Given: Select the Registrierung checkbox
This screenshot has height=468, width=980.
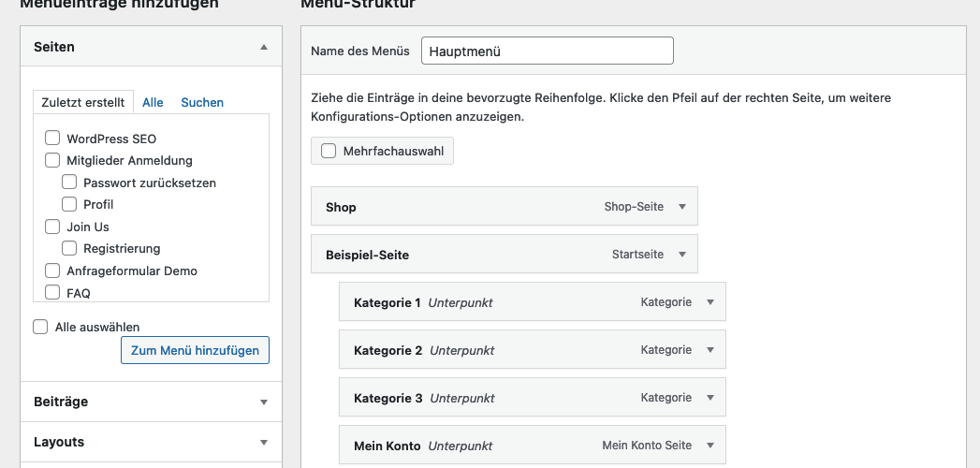Looking at the screenshot, I should pos(69,248).
